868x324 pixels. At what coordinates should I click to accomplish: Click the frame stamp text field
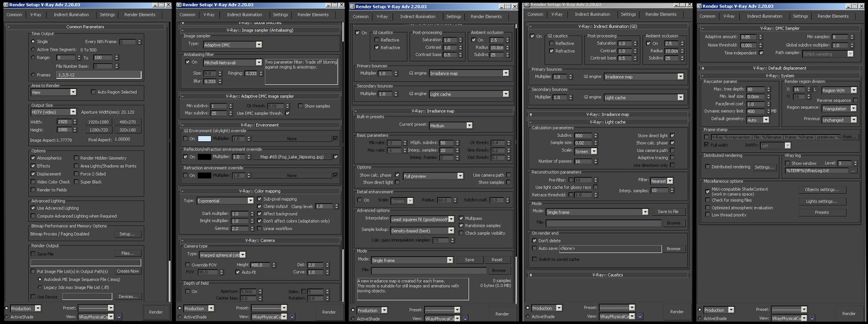point(775,137)
